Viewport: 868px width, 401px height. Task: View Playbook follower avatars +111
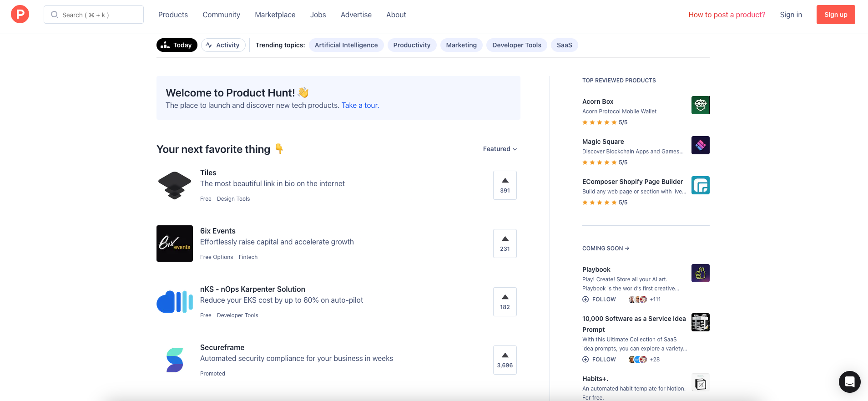point(645,299)
